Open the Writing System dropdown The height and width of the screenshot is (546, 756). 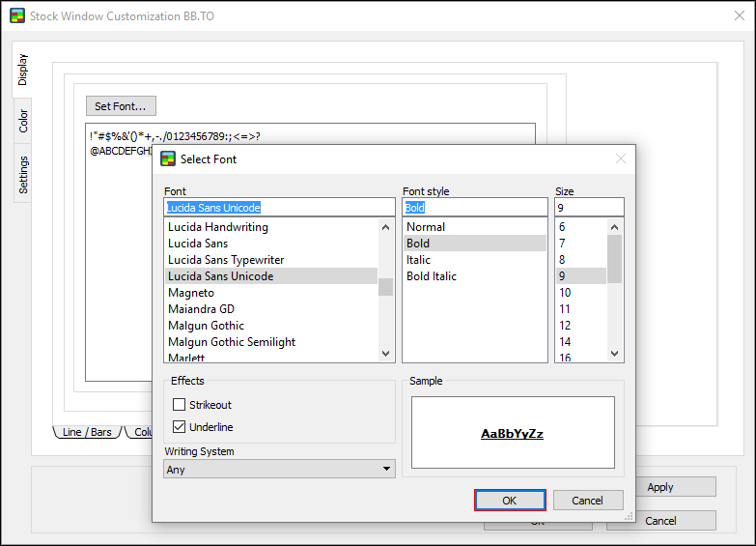tap(279, 469)
